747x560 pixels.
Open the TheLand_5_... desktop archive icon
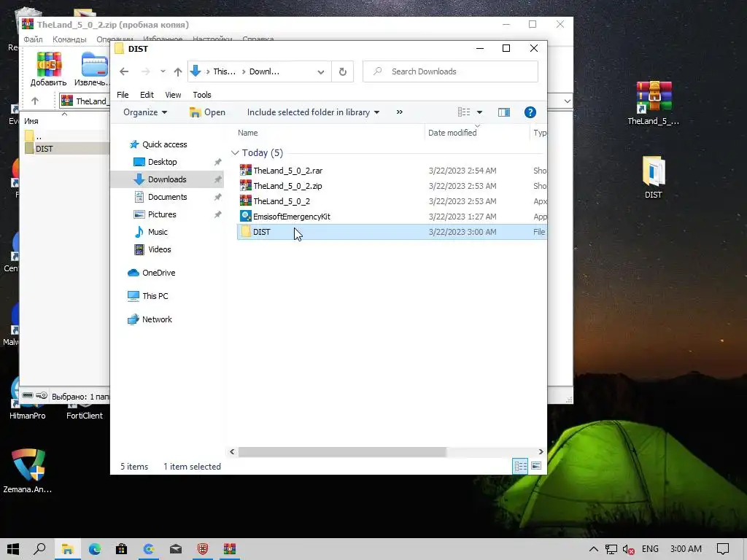point(654,104)
